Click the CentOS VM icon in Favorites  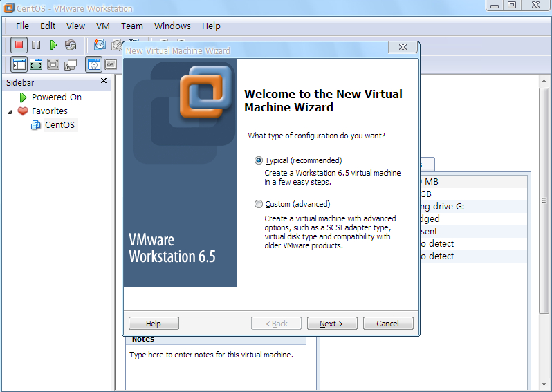[35, 125]
